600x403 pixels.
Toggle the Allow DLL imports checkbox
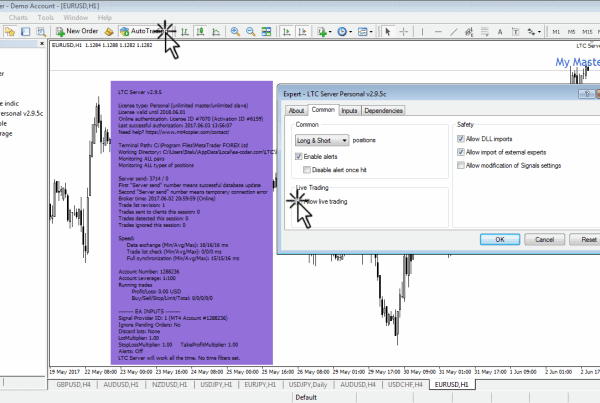(461, 139)
